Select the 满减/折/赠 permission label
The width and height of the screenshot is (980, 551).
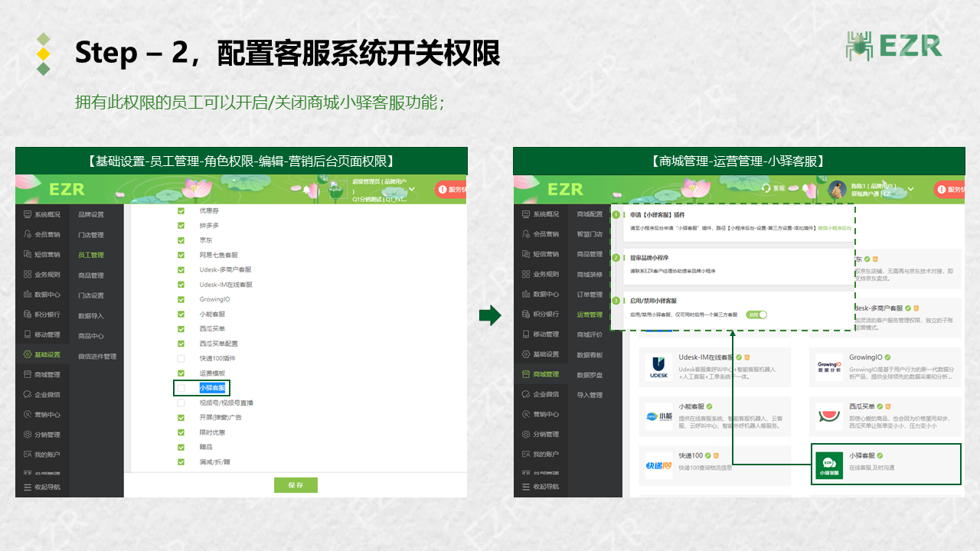click(x=214, y=462)
